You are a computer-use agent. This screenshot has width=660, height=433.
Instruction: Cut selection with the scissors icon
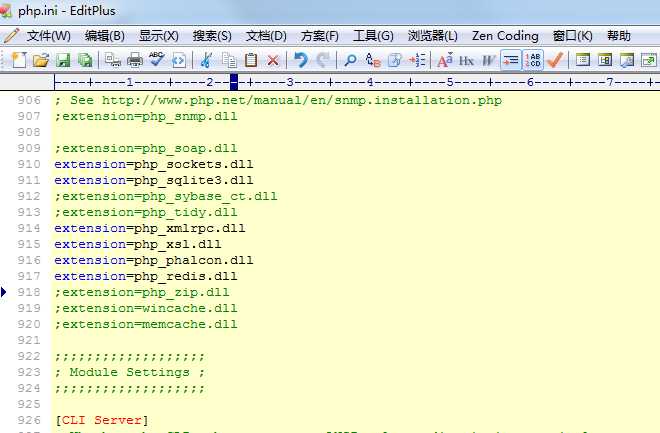pyautogui.click(x=206, y=60)
